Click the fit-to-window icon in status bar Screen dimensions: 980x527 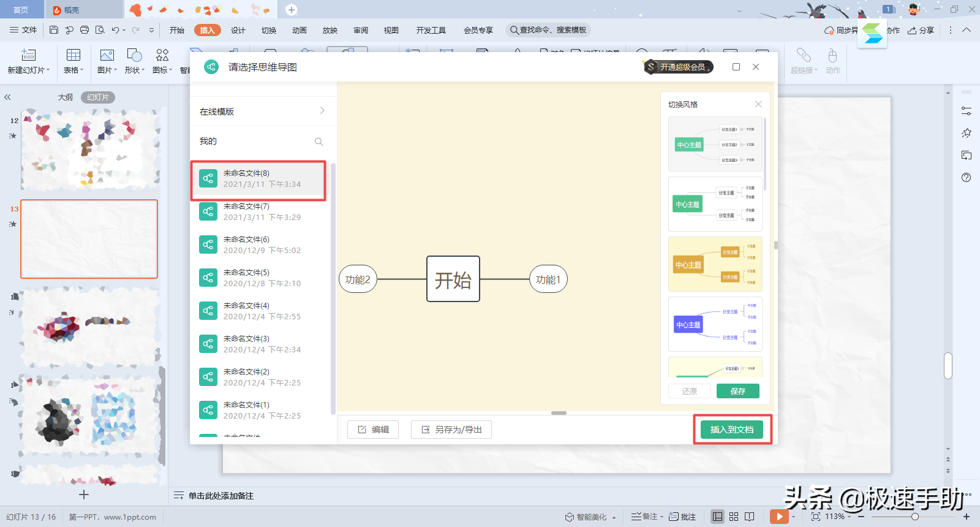(816, 517)
